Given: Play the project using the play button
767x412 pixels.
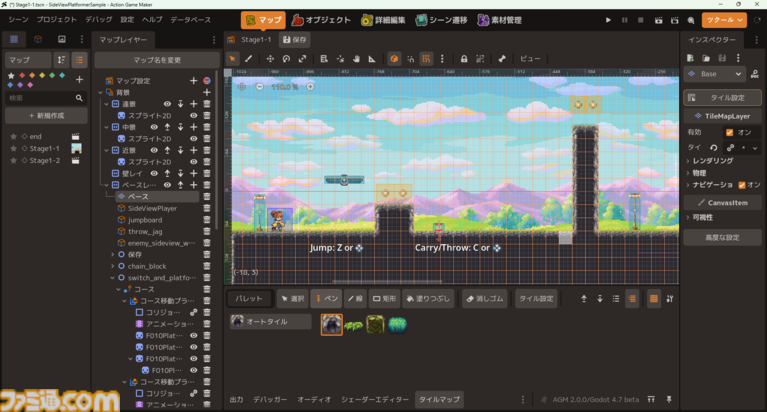Looking at the screenshot, I should (x=608, y=20).
